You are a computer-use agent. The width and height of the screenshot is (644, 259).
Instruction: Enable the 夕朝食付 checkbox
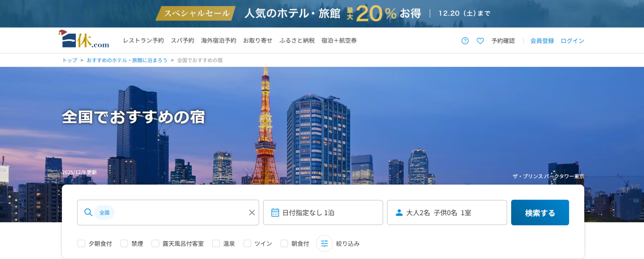[81, 244]
